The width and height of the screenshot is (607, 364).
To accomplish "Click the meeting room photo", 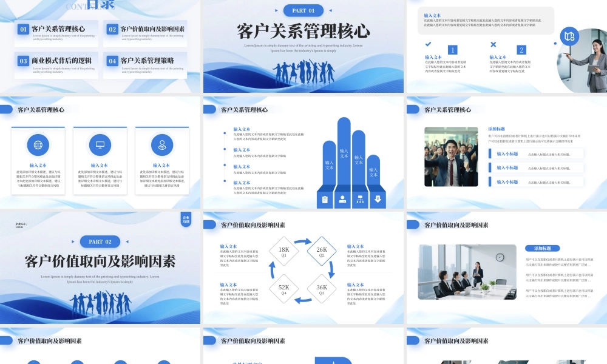I will (467, 272).
